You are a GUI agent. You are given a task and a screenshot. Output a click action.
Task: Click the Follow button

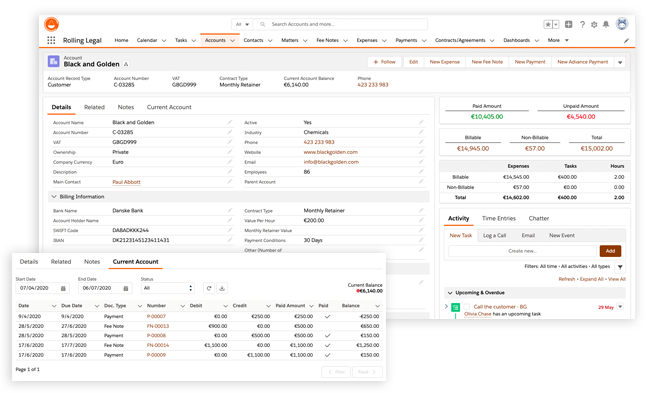pos(384,62)
